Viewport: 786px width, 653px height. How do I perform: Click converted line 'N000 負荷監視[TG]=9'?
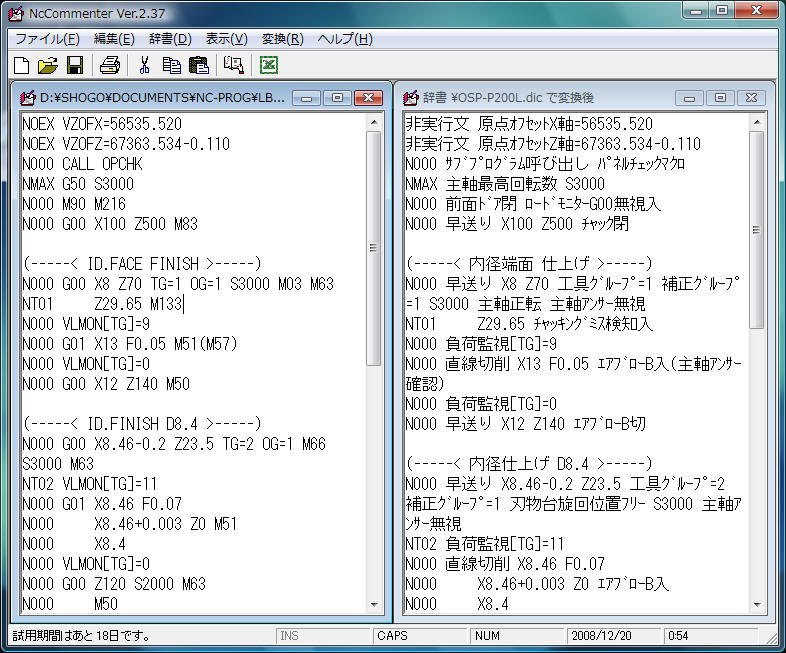[x=481, y=344]
